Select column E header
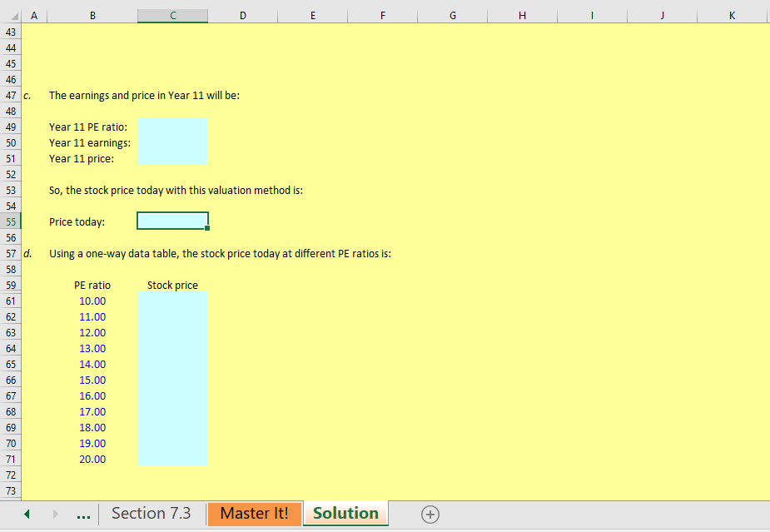The image size is (770, 532). point(313,16)
